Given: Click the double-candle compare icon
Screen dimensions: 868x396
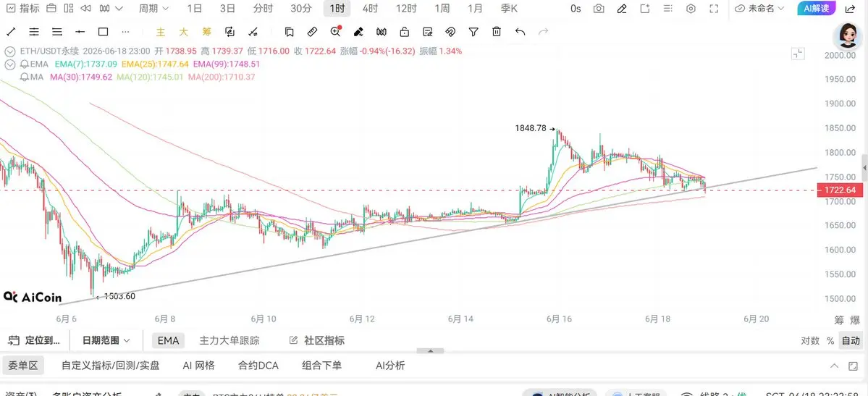Looking at the screenshot, I should 382,32.
